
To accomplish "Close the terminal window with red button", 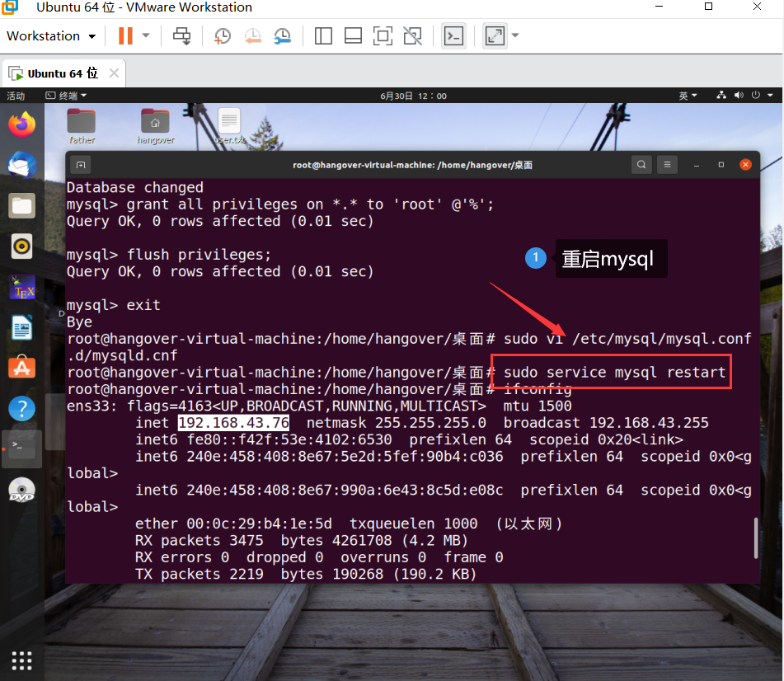I will (745, 165).
